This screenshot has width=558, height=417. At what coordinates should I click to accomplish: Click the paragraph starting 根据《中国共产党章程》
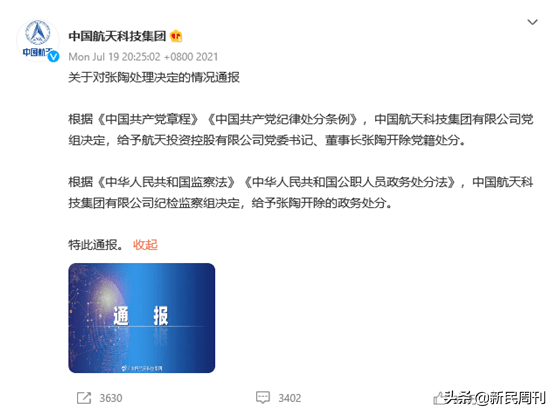click(301, 130)
